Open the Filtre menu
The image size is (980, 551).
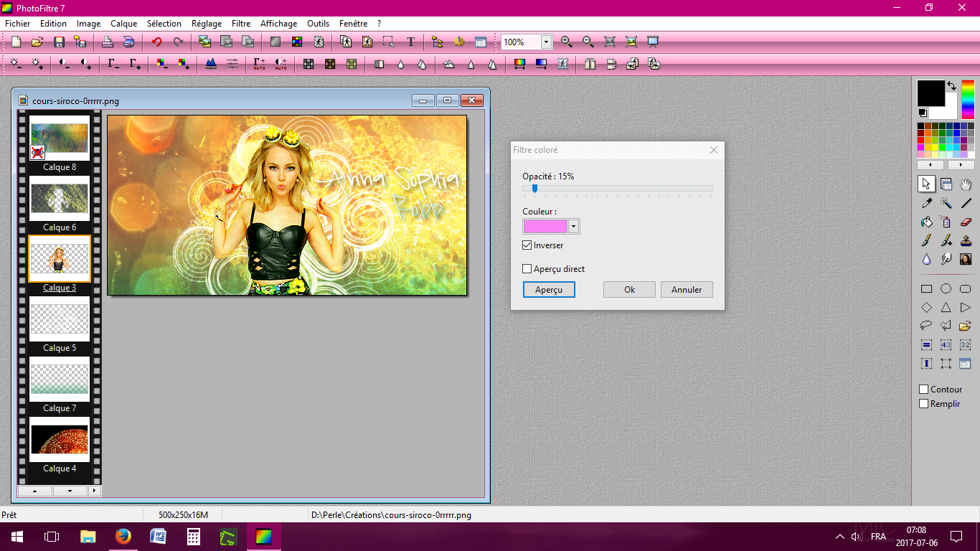pyautogui.click(x=241, y=24)
